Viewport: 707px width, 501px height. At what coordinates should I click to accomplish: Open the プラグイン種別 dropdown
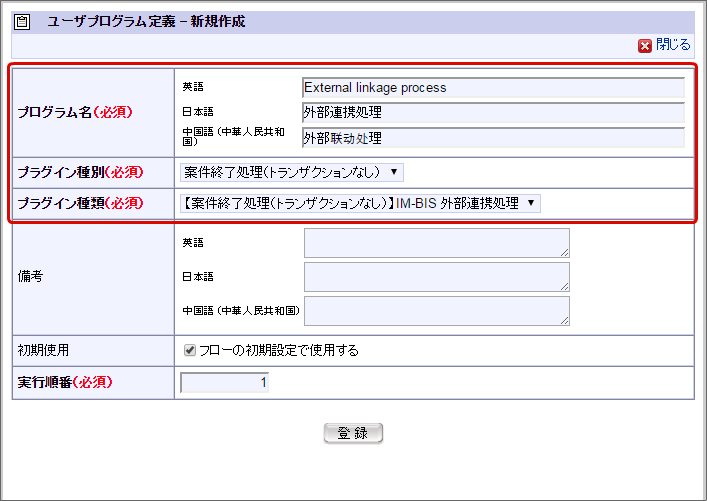pyautogui.click(x=292, y=173)
